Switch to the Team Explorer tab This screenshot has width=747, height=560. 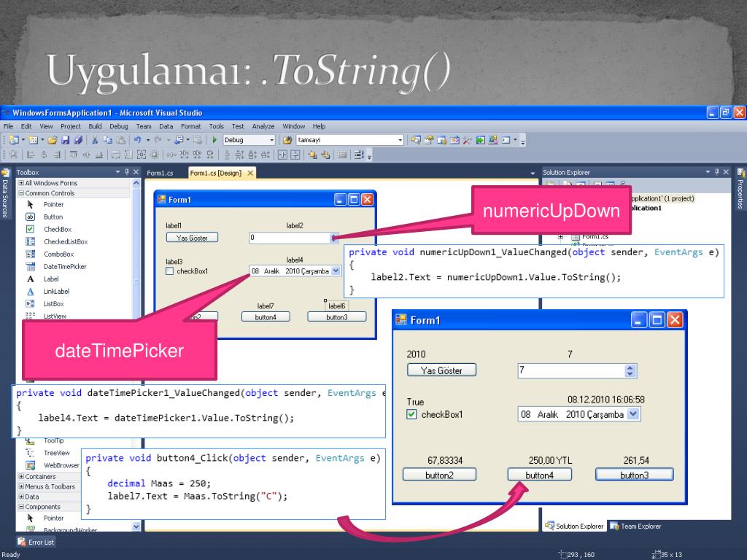636,526
